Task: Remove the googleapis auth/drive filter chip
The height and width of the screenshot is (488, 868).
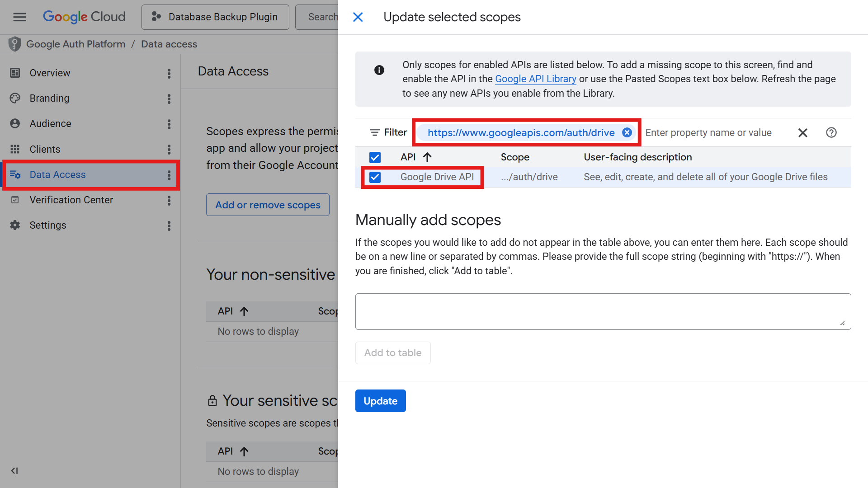Action: point(627,132)
